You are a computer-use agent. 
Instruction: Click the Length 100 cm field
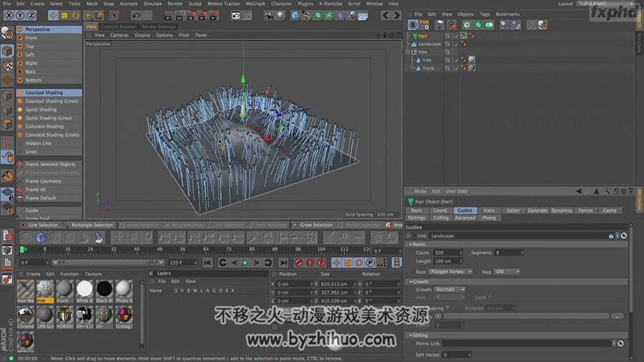point(447,261)
